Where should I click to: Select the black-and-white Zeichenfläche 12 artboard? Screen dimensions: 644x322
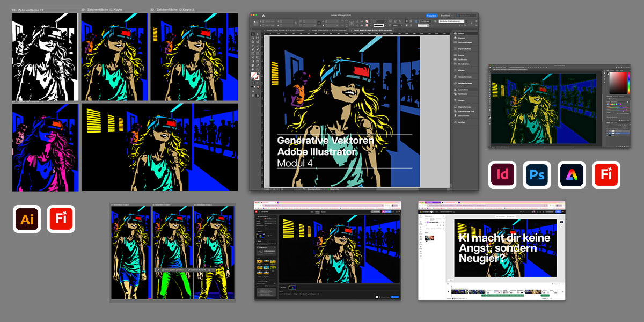coord(45,57)
